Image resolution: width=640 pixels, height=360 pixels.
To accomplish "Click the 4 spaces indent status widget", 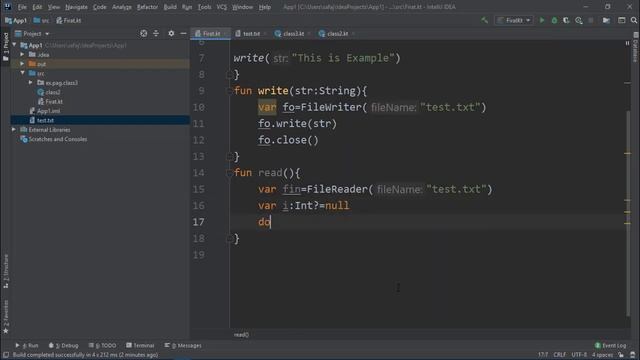I will pyautogui.click(x=602, y=355).
